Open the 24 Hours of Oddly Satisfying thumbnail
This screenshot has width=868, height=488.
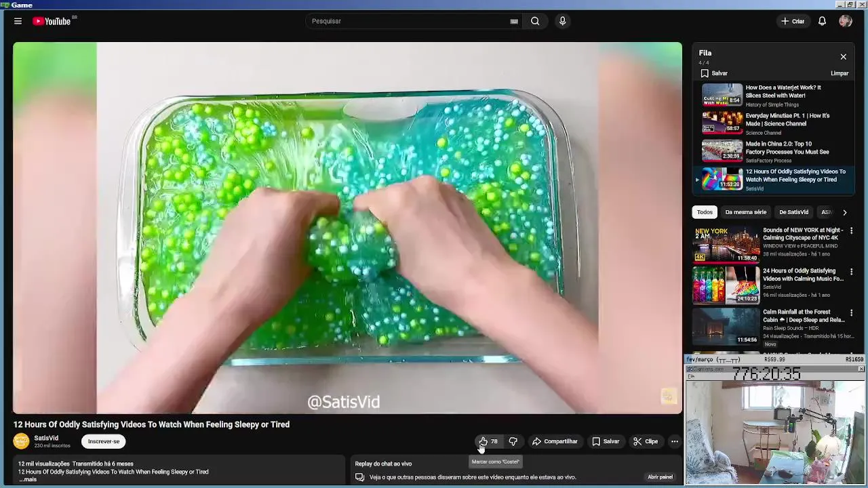pos(726,285)
